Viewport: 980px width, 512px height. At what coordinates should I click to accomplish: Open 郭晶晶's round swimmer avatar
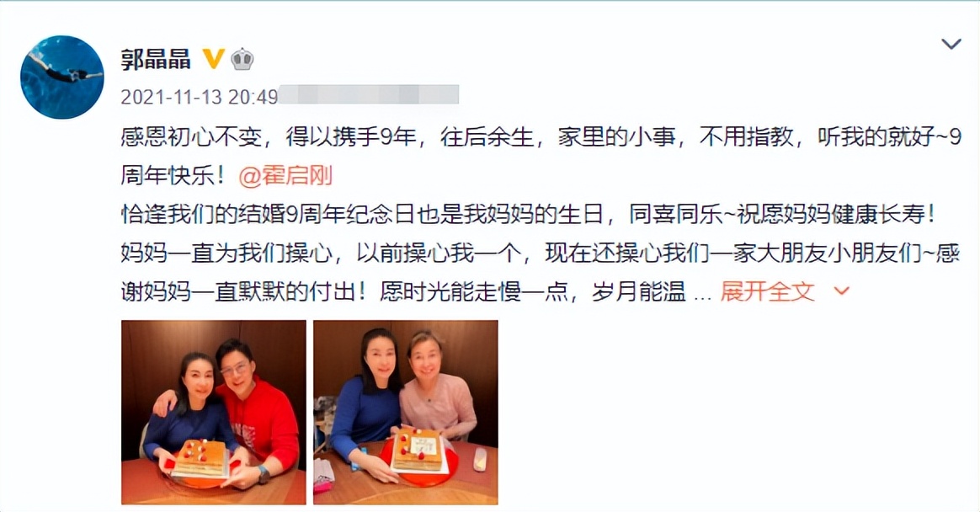tap(61, 77)
